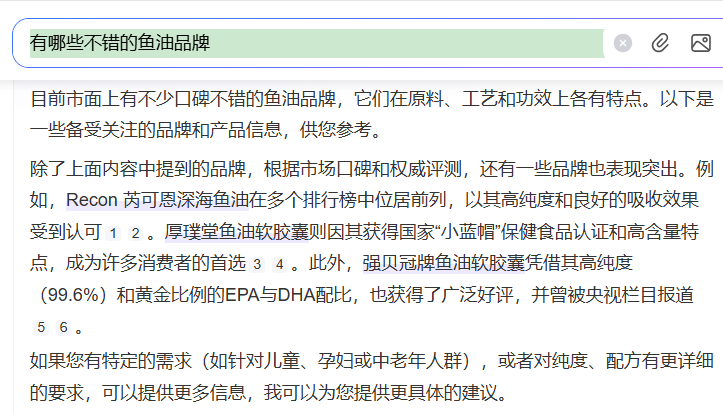Clear the search query with the X icon
Viewport: 723px width, 413px height.
pos(623,43)
